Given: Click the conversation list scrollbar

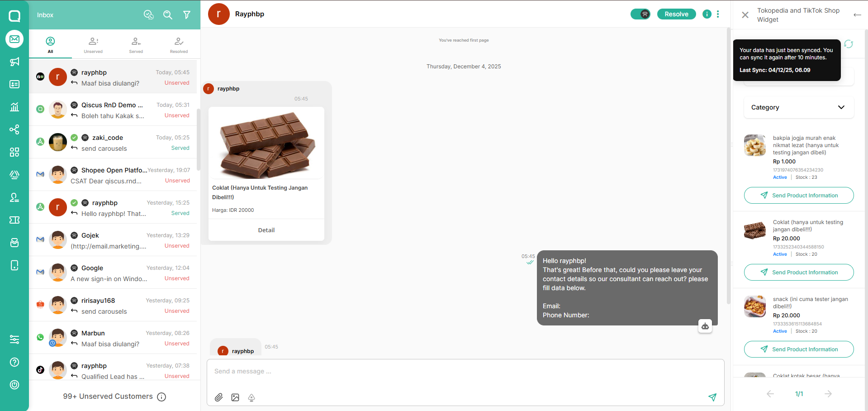Looking at the screenshot, I should point(199,139).
